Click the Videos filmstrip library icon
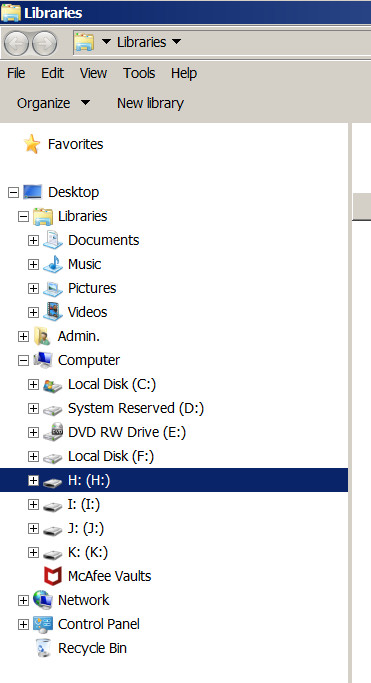Screen dimensions: 371x683 (53, 312)
